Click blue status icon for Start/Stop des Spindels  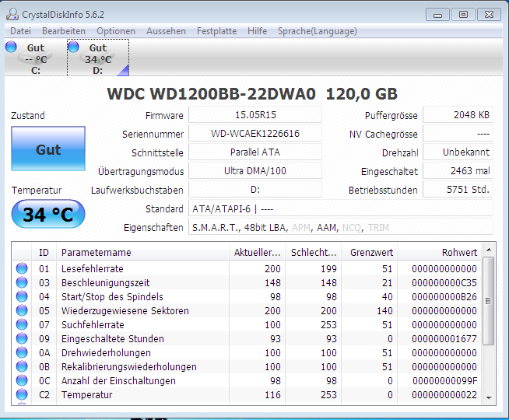[22, 296]
